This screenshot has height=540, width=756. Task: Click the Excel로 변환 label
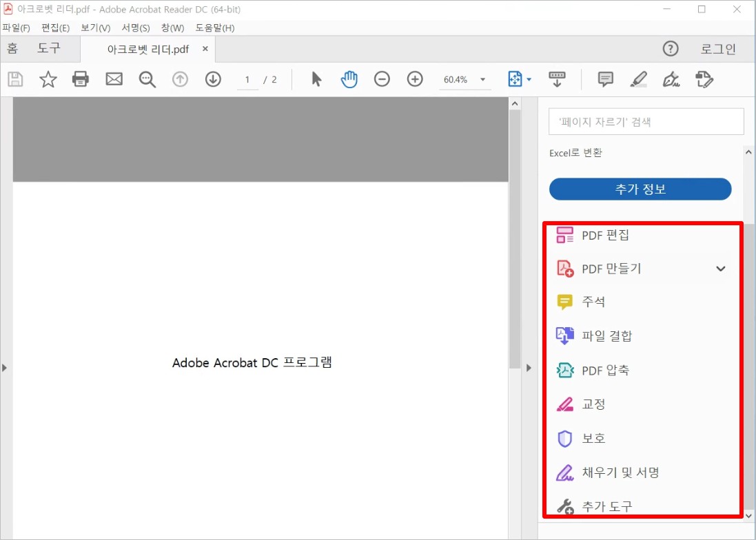click(x=575, y=153)
